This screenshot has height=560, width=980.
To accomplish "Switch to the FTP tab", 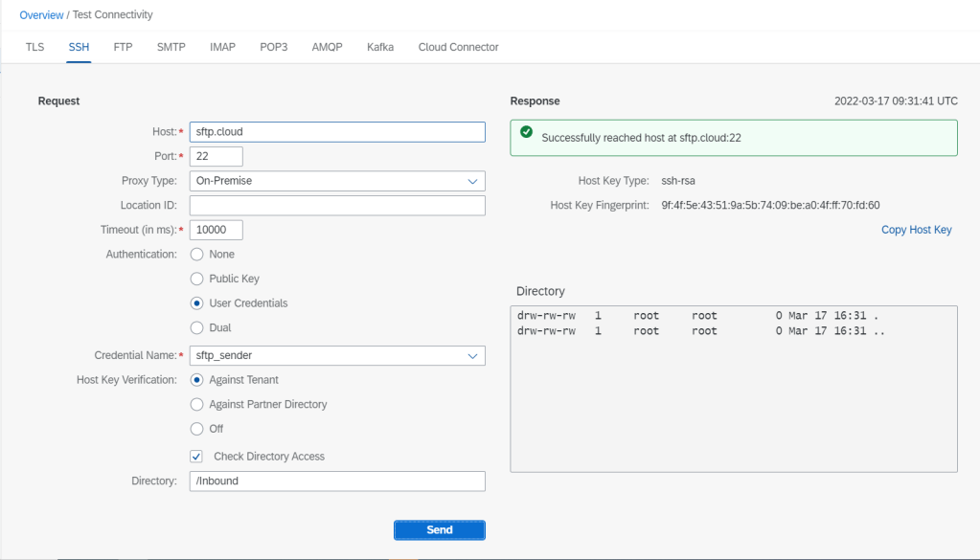I will tap(123, 47).
